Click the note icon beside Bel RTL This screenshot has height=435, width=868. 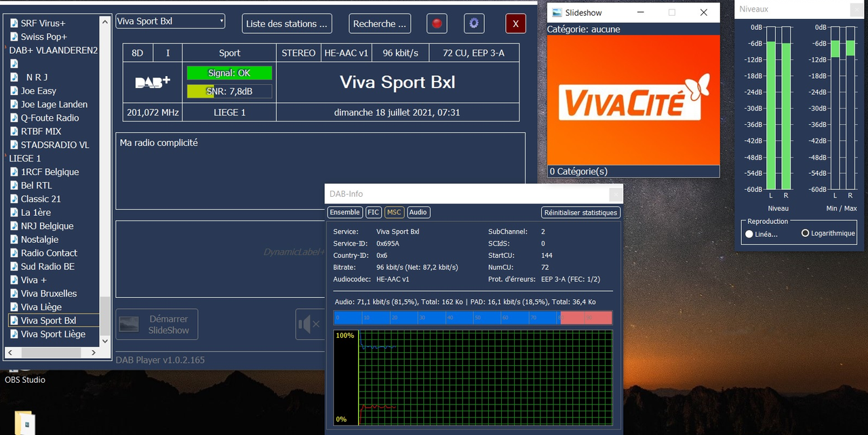coord(14,186)
